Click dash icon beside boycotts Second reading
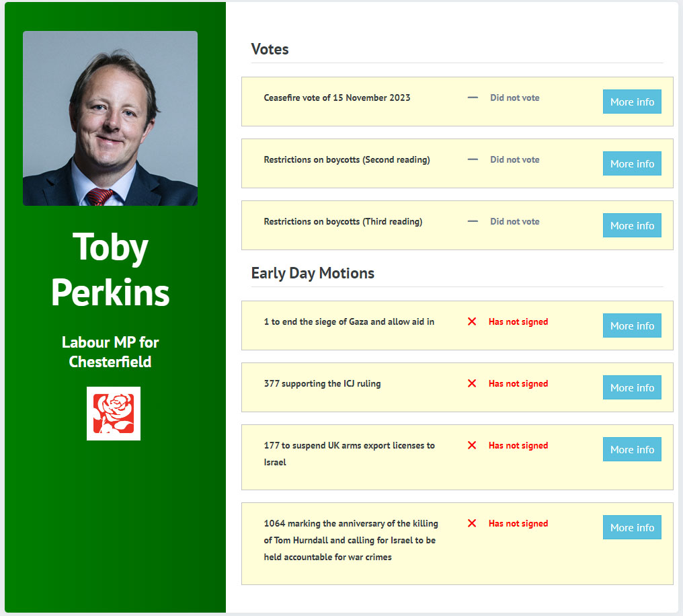The height and width of the screenshot is (616, 683). [x=473, y=159]
